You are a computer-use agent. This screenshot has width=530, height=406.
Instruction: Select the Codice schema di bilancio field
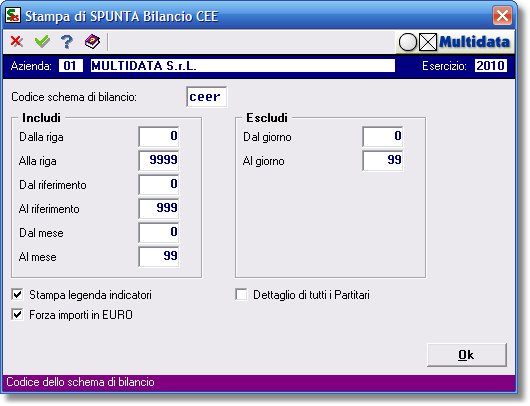point(207,97)
